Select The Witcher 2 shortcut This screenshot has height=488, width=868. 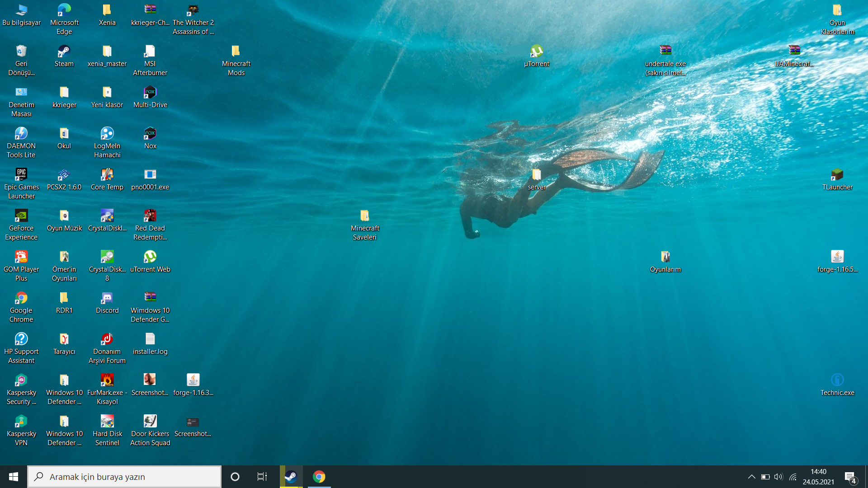coord(193,19)
